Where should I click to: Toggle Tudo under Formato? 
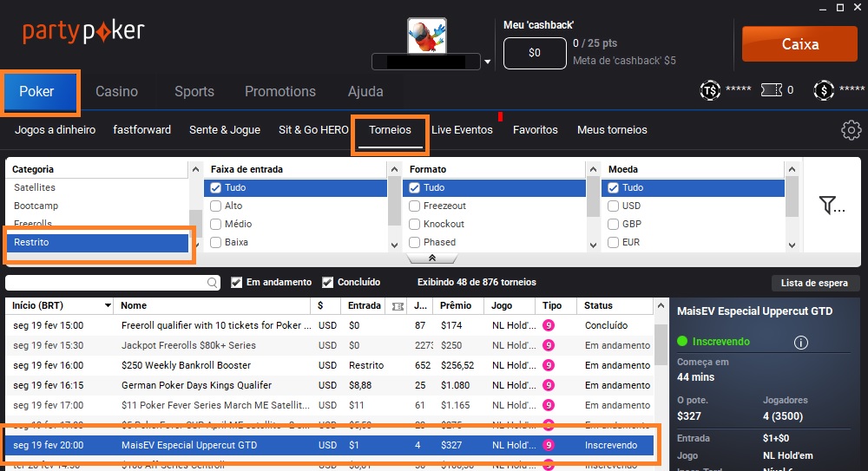[415, 187]
